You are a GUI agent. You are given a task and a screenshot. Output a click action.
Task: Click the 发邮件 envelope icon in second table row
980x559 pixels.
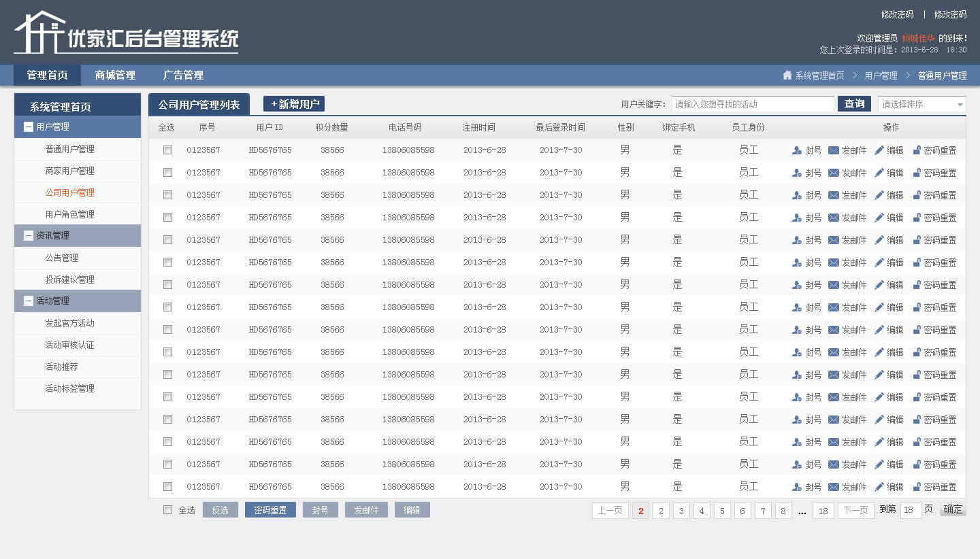pyautogui.click(x=834, y=173)
